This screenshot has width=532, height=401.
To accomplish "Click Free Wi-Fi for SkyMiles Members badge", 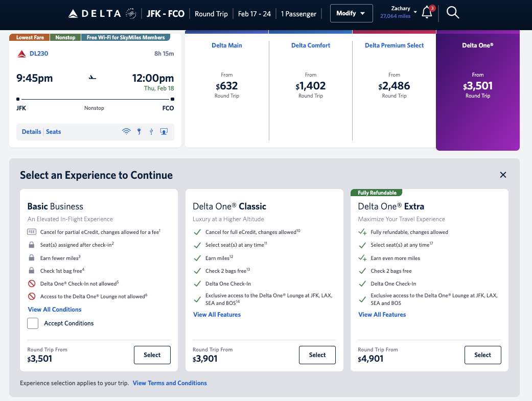I will [x=126, y=37].
